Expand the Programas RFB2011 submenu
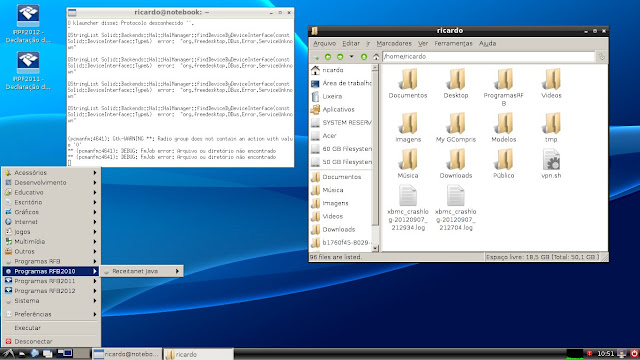The image size is (640, 360). [x=51, y=281]
